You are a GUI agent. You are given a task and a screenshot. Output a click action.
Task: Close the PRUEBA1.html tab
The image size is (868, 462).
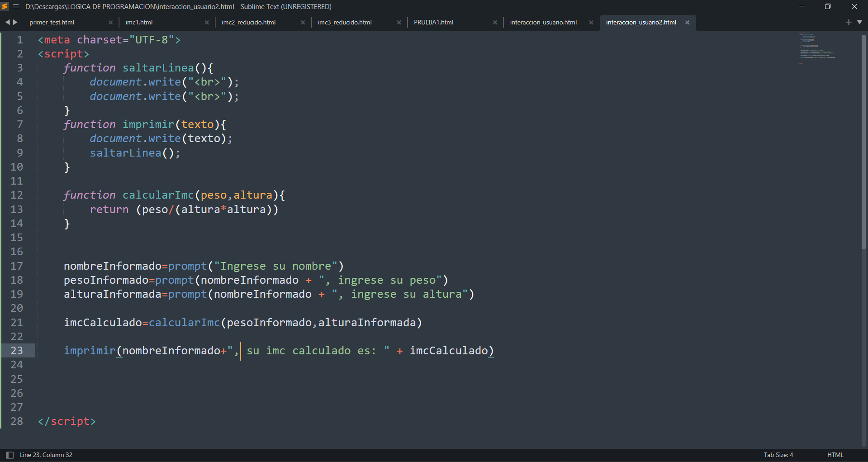click(495, 23)
